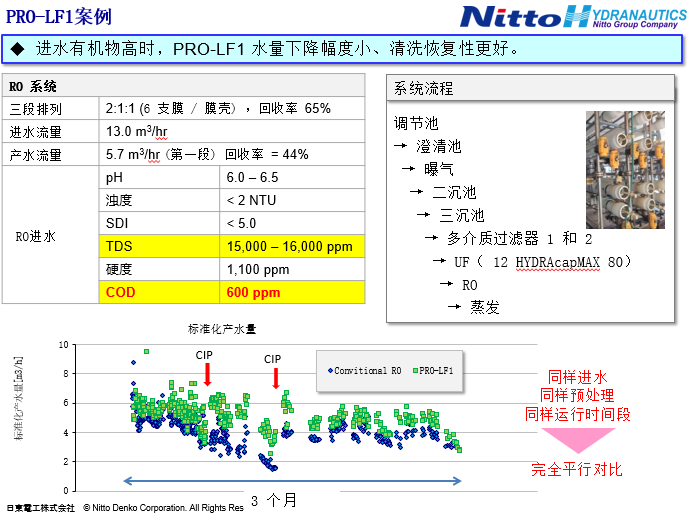Click the y-axis value 10
689x515 pixels.
click(x=64, y=345)
